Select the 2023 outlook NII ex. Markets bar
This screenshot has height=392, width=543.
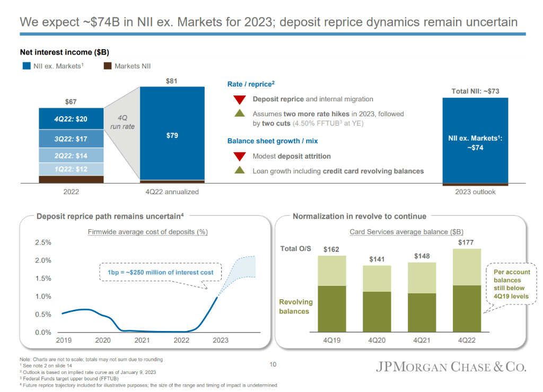coord(475,142)
